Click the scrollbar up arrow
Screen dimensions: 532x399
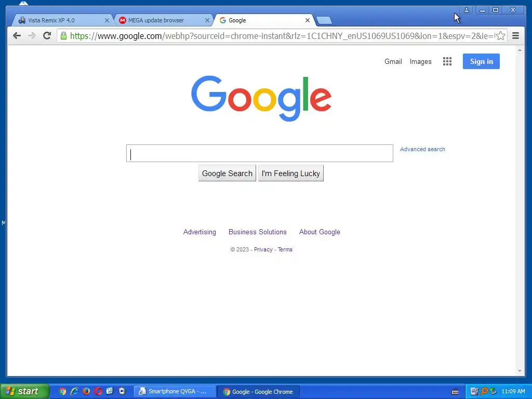click(520, 50)
